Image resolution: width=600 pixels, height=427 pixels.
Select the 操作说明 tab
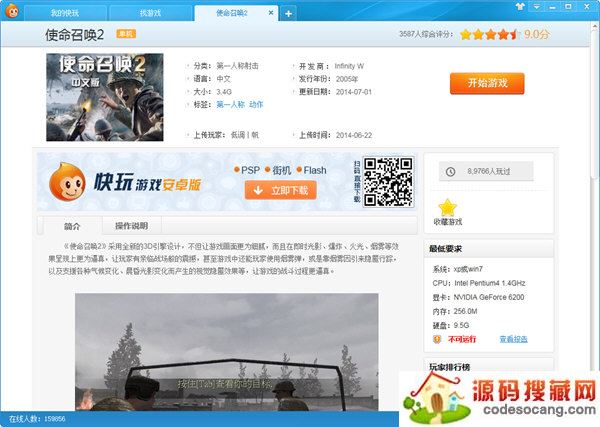(131, 226)
